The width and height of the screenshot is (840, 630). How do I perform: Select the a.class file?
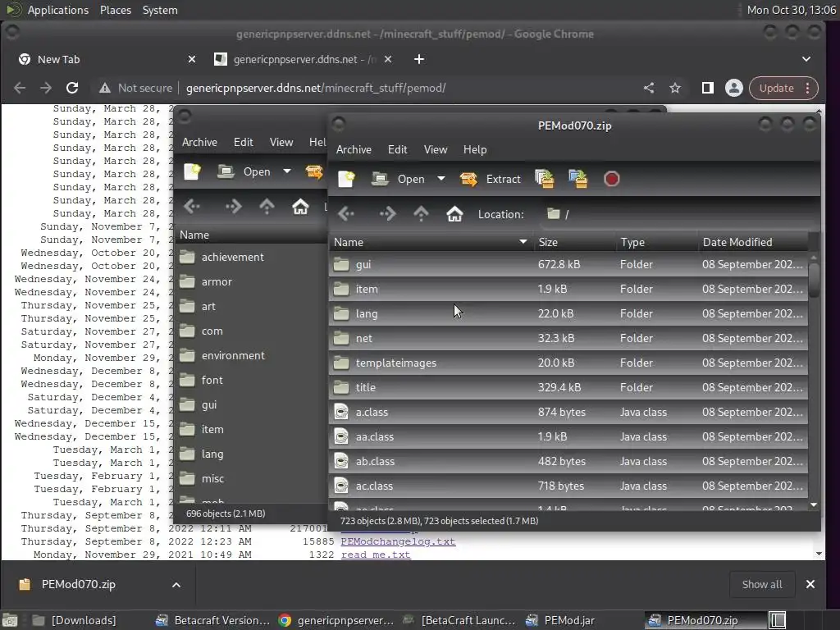[568, 413]
